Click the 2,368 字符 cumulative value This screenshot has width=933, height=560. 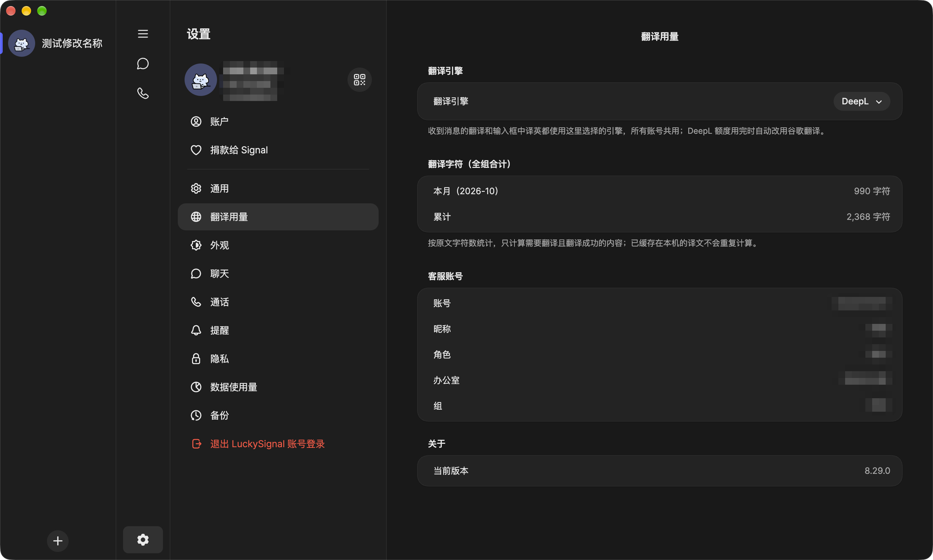pos(868,217)
